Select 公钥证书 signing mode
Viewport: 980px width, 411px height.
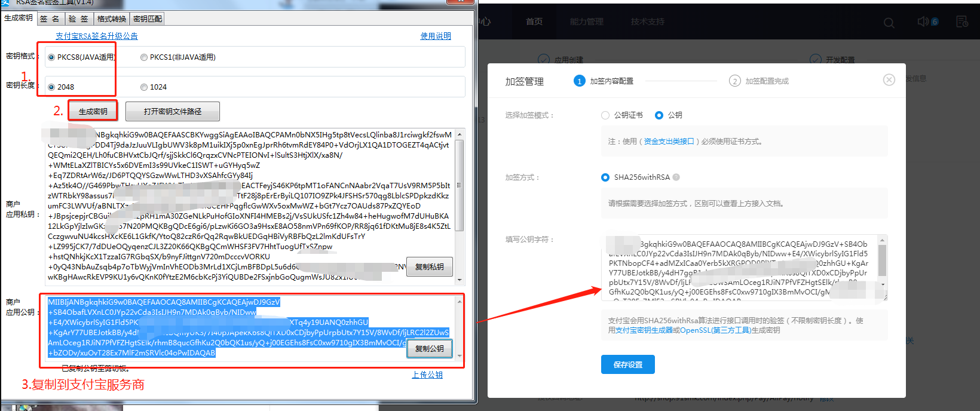(x=622, y=115)
